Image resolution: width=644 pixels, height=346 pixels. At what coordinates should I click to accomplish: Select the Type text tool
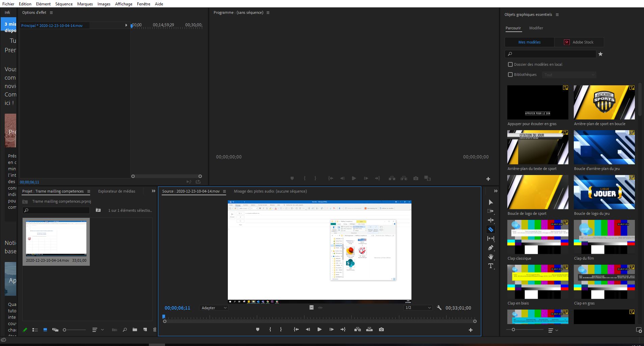(491, 266)
